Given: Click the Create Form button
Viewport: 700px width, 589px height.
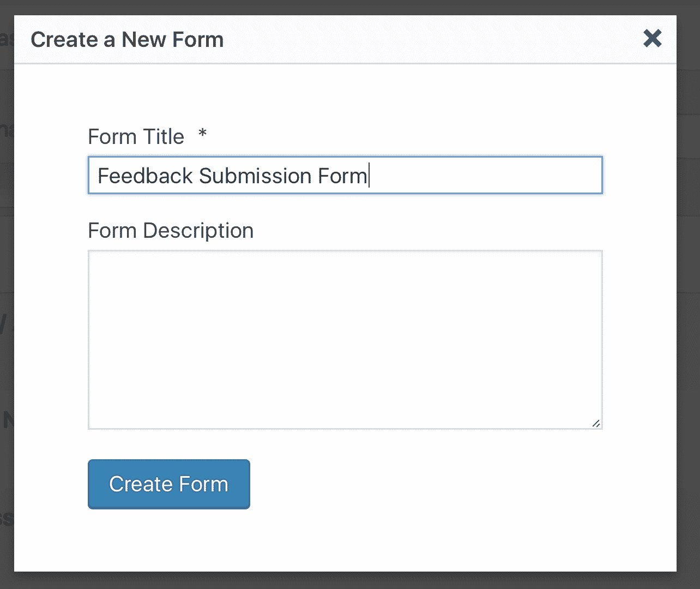Looking at the screenshot, I should coord(168,484).
